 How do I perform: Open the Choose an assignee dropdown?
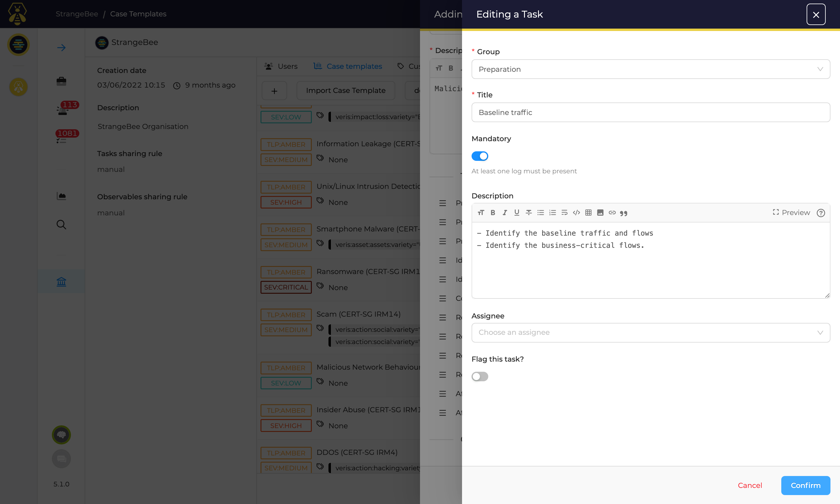click(x=650, y=332)
